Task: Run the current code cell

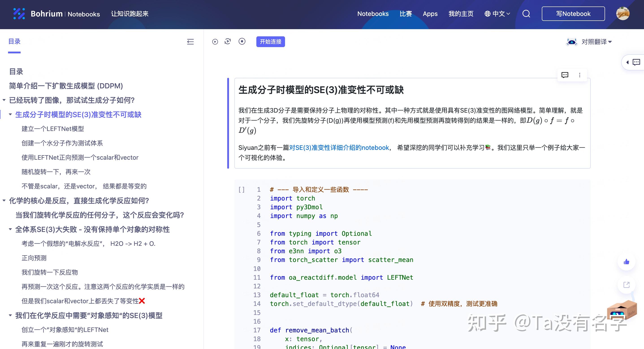Action: (x=215, y=41)
